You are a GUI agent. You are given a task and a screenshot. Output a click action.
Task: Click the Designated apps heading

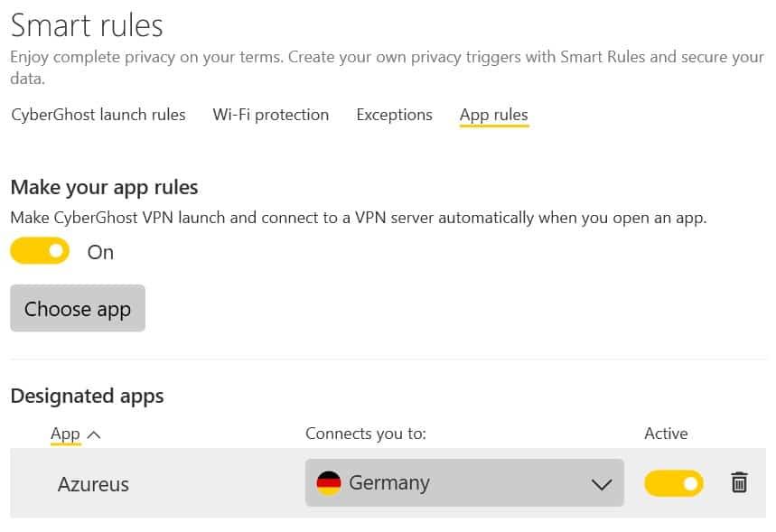point(87,396)
